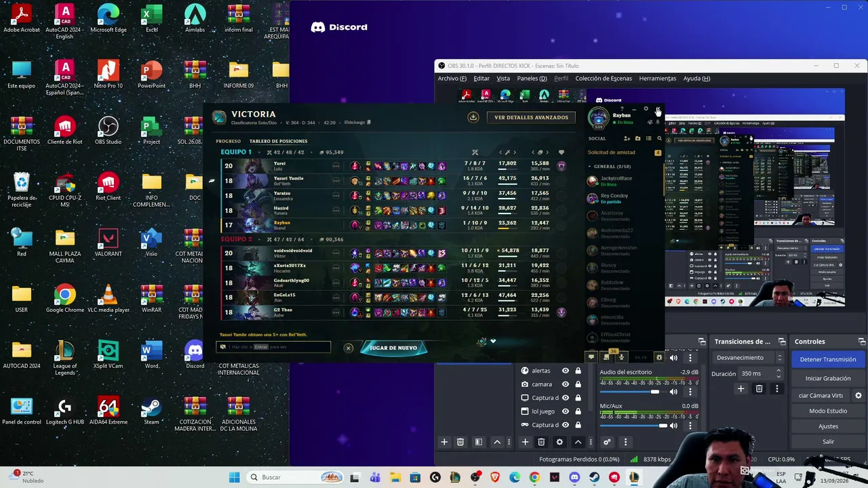This screenshot has height=488, width=868.
Task: Open the Vista menu in OBS
Action: [x=503, y=79]
